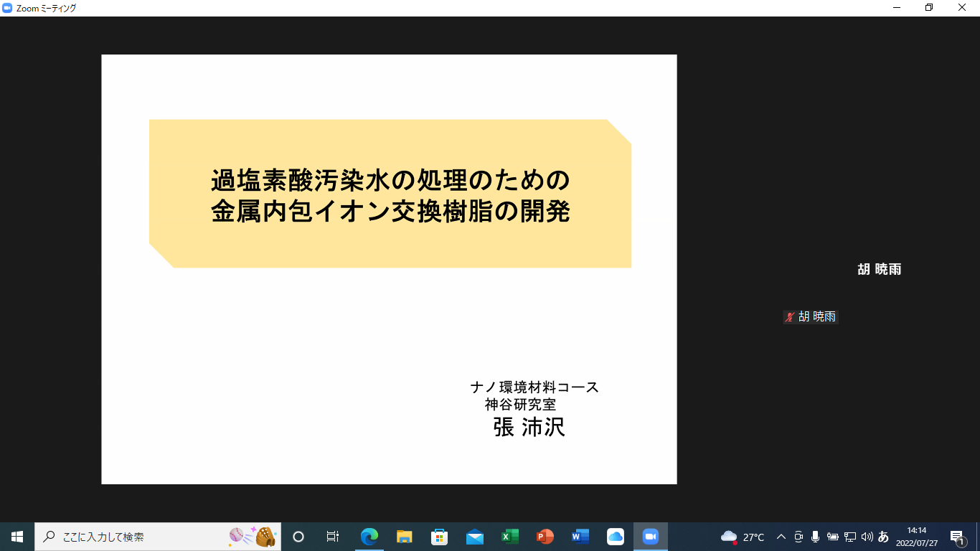
Task: Open Word from the taskbar
Action: click(x=580, y=537)
